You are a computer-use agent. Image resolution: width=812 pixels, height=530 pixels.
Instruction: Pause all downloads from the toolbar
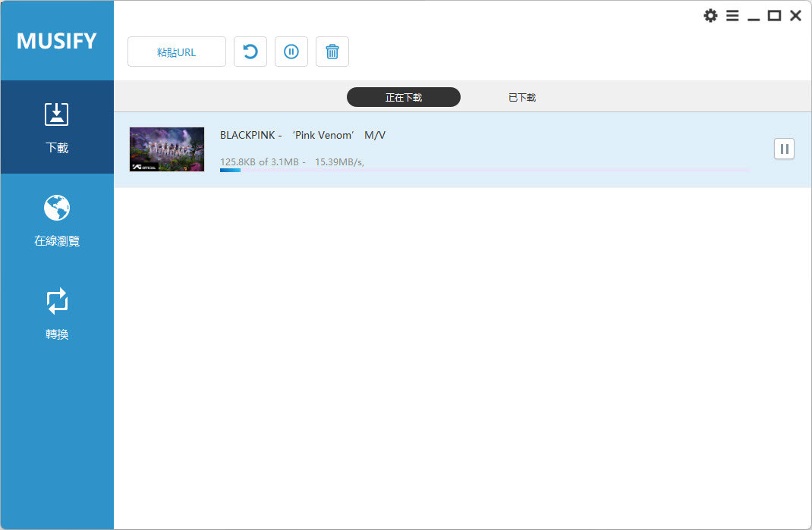[x=291, y=52]
